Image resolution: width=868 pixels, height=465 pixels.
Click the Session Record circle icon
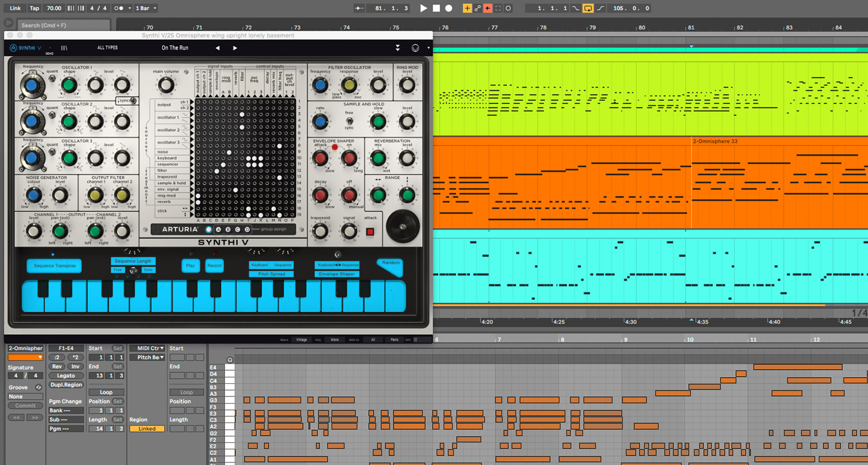click(508, 8)
